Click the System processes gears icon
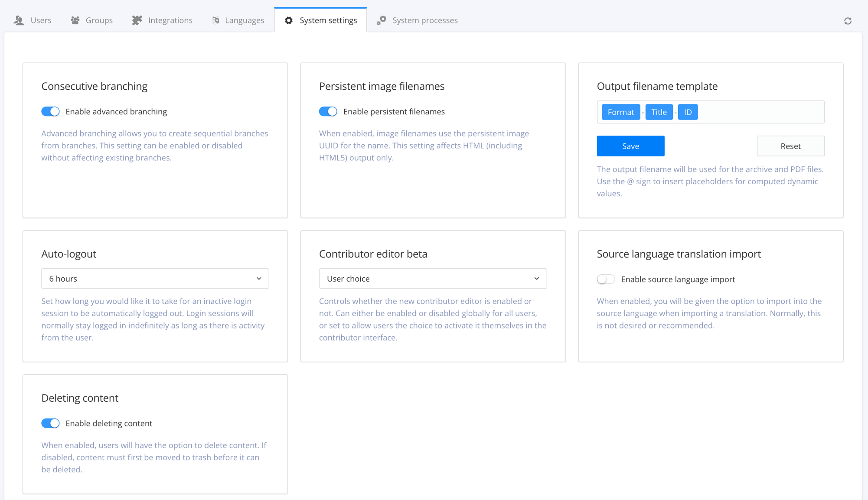 click(382, 20)
